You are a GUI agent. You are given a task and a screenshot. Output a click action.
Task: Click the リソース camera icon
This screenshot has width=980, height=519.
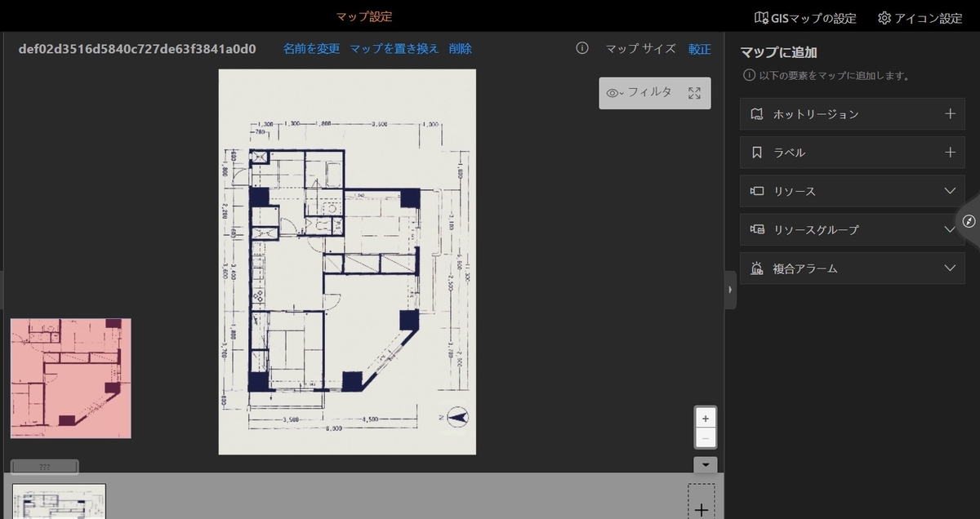[x=757, y=191]
